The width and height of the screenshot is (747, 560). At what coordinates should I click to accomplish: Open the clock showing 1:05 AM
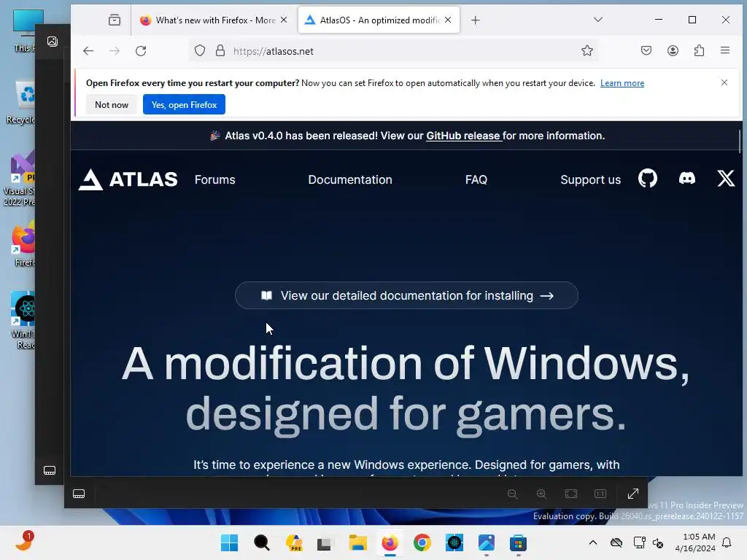(695, 542)
